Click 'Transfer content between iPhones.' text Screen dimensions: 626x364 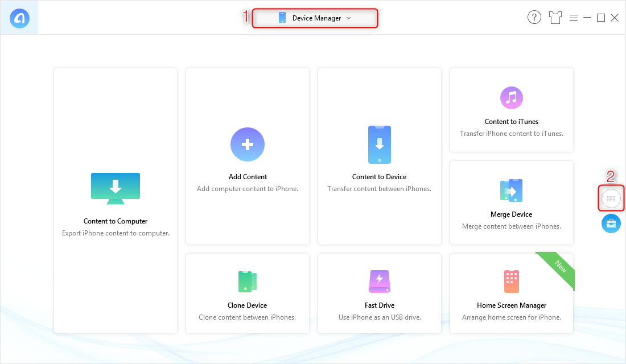pos(379,189)
